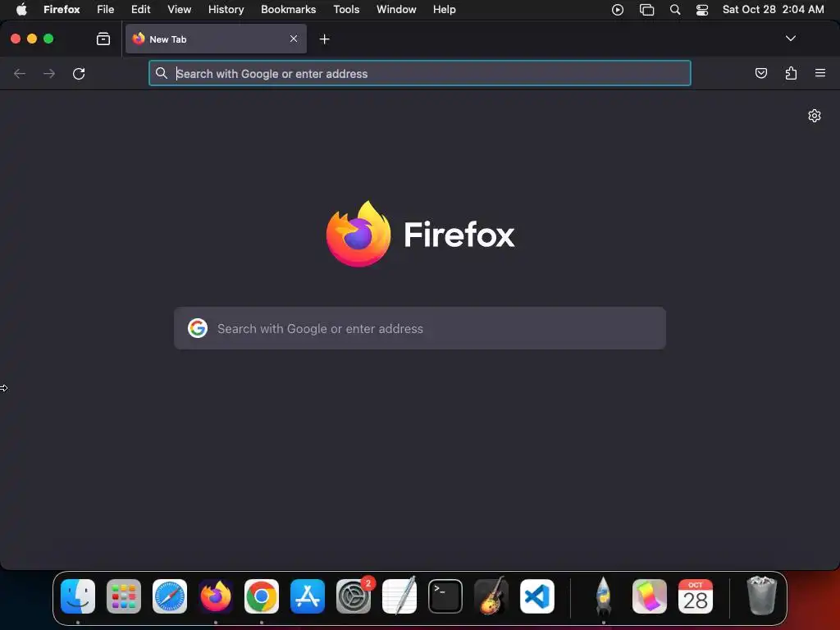Open the colorful Grapher-style app in dock
The width and height of the screenshot is (840, 630).
650,596
